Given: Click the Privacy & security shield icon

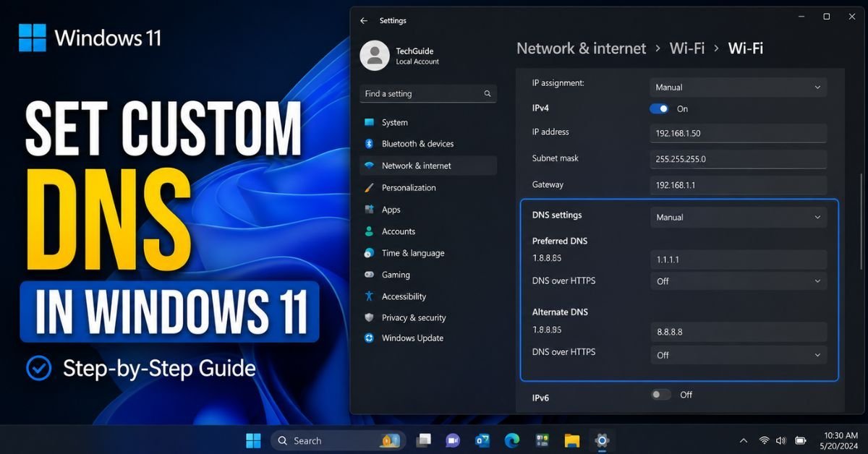Looking at the screenshot, I should pos(370,317).
